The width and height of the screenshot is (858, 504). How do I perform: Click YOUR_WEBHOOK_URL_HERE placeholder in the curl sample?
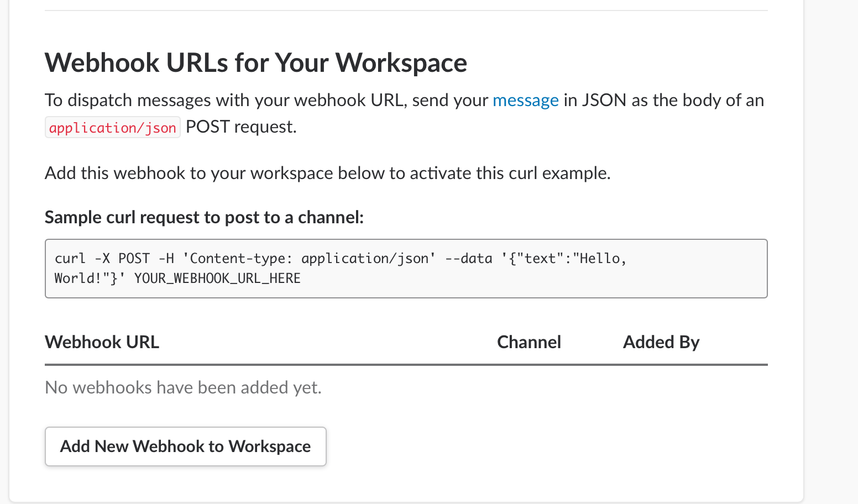[x=217, y=278]
